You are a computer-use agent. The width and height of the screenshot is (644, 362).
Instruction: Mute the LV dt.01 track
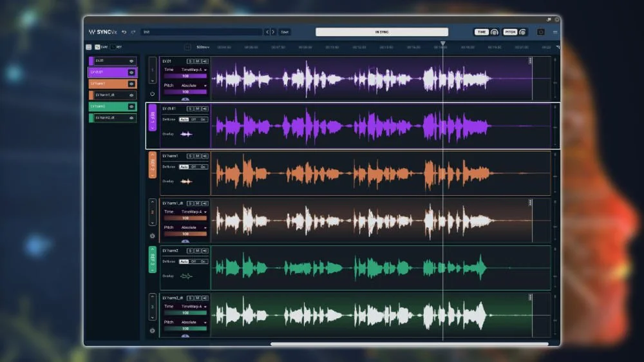(197, 109)
